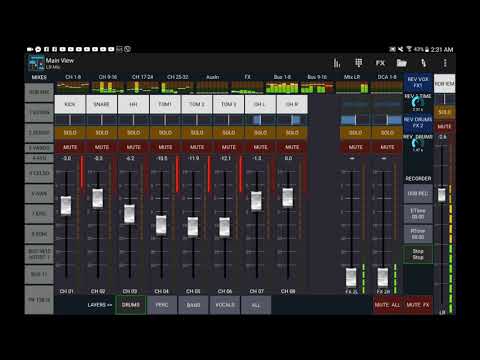Open the folder icon in toolbar
The width and height of the screenshot is (480, 360).
click(402, 63)
